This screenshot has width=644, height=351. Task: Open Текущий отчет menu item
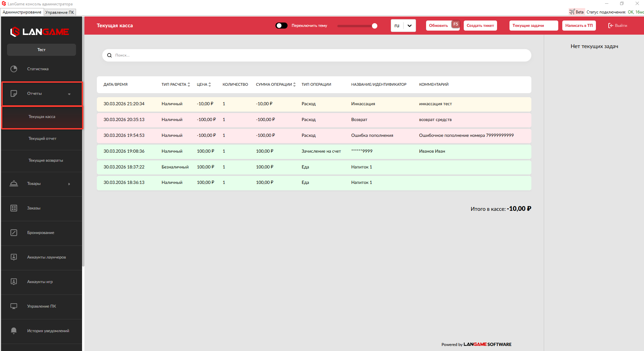pos(42,139)
